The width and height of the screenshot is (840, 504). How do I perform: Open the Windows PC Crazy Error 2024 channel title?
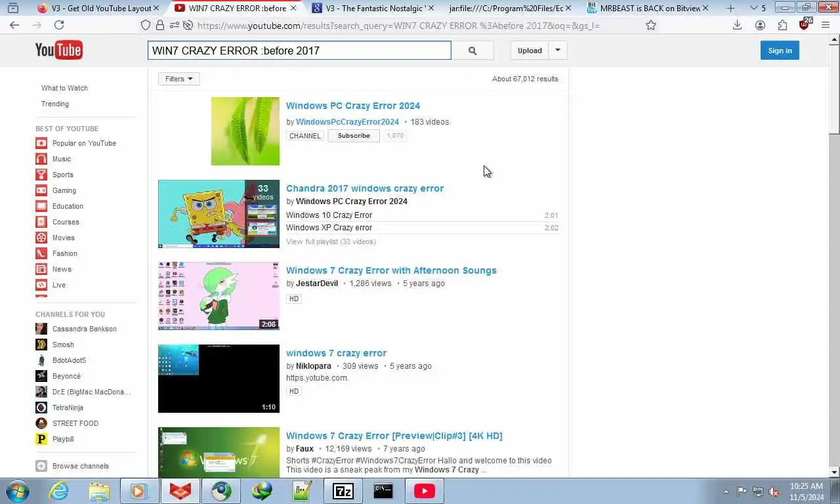click(353, 106)
